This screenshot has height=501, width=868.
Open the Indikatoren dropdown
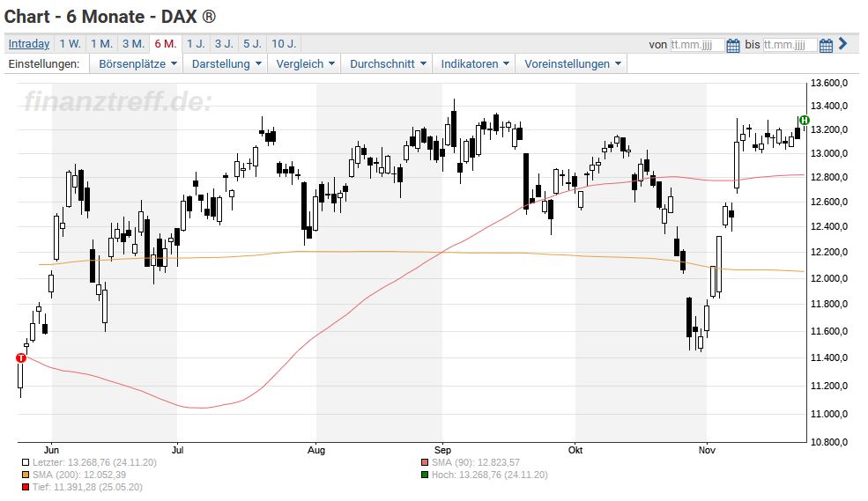pyautogui.click(x=474, y=64)
